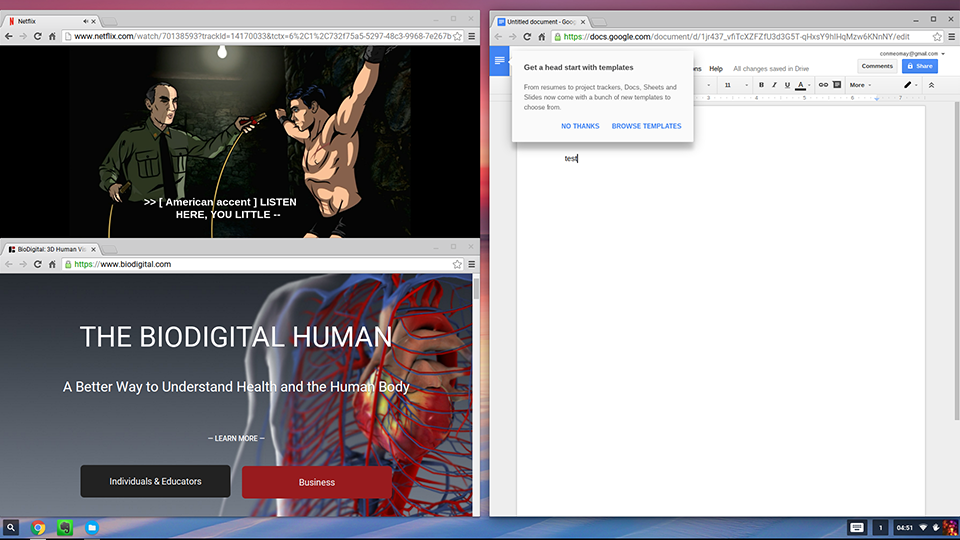Close the BioDigital tab

coord(93,249)
